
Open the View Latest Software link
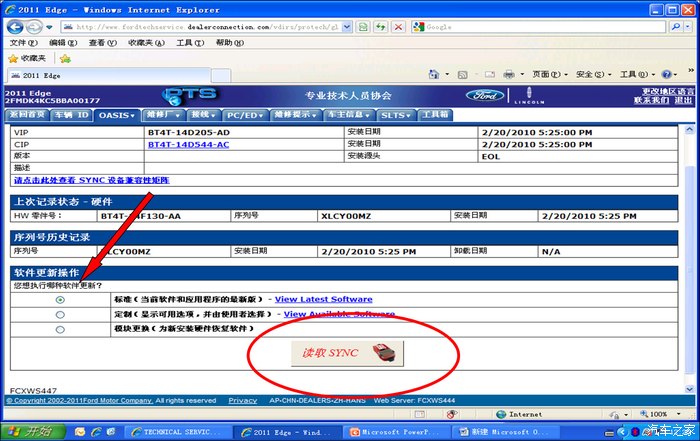[x=323, y=300]
